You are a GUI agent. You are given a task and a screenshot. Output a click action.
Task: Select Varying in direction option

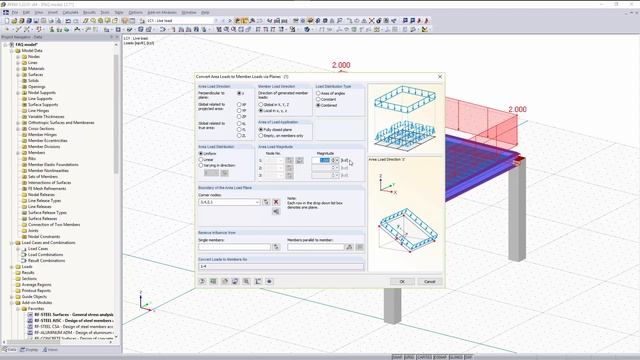tap(201, 165)
